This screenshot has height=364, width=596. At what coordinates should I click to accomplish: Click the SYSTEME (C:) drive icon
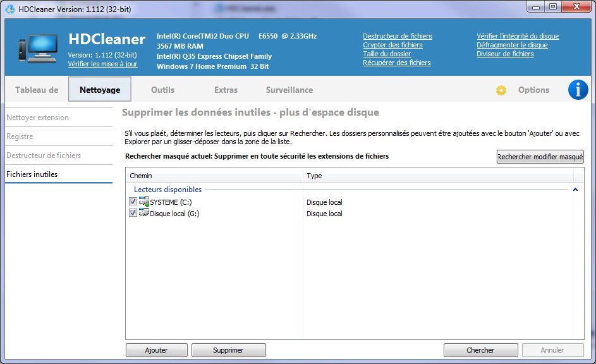tap(143, 202)
